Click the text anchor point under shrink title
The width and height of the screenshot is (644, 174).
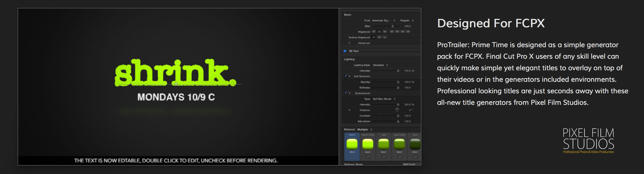(176, 84)
